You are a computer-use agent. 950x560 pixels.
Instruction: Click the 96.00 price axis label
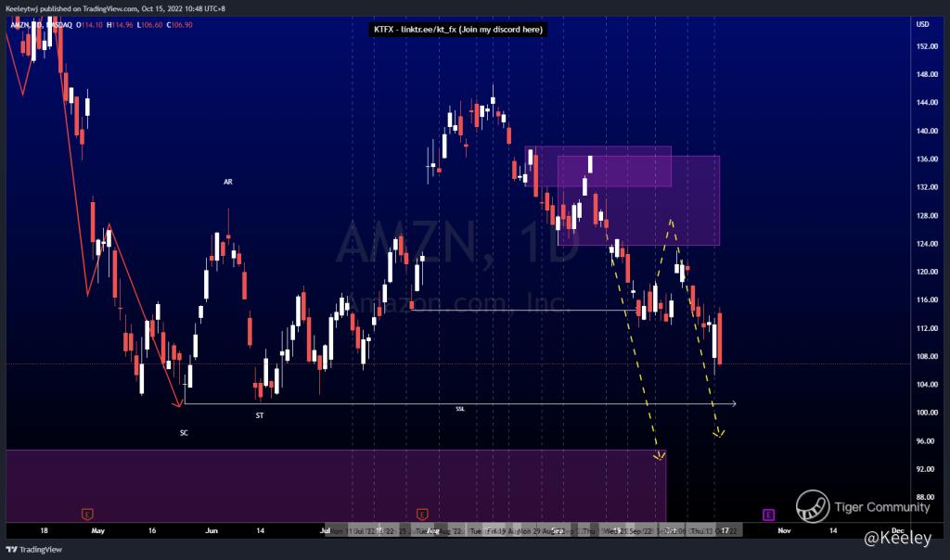[925, 440]
